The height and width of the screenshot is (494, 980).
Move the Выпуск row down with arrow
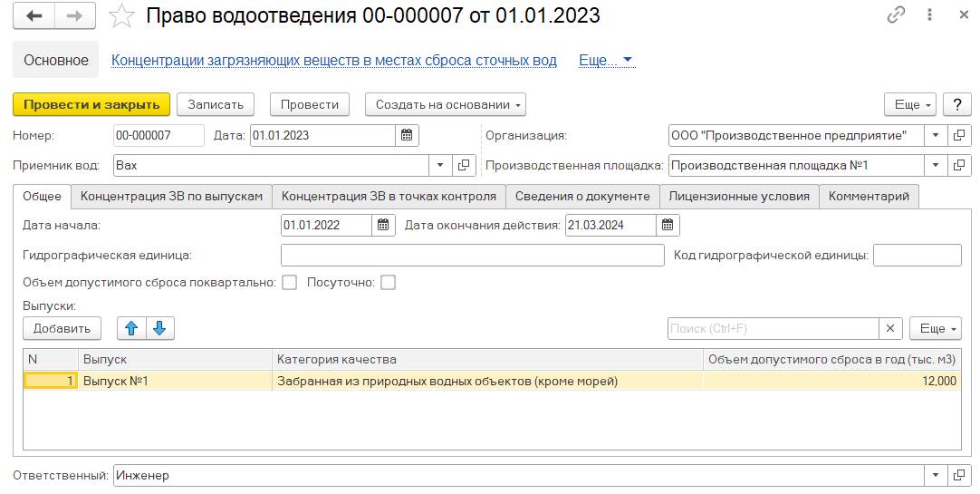(x=159, y=328)
